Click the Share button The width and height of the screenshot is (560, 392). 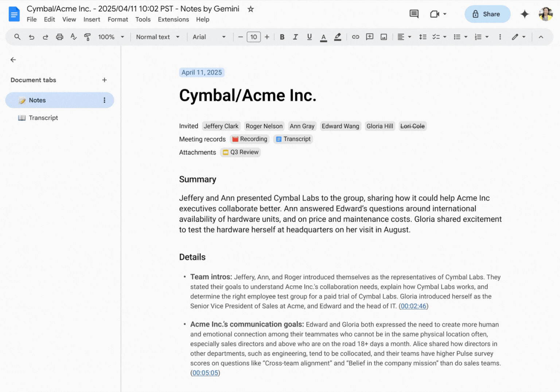pos(487,14)
